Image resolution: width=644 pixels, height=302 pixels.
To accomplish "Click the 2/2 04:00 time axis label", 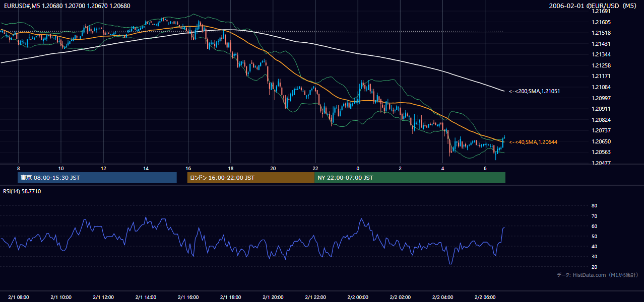I will click(442, 297).
